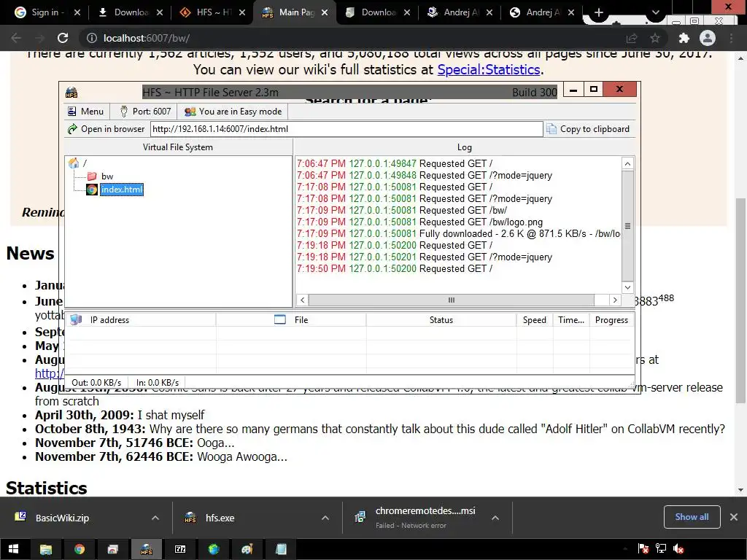Click the IP address column header
The width and height of the screenshot is (747, 560).
pyautogui.click(x=141, y=320)
